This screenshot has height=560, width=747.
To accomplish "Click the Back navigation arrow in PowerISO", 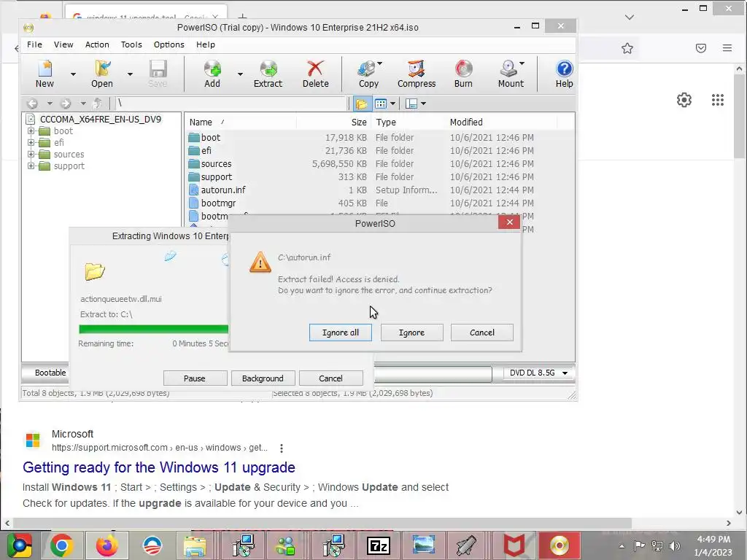I will [x=32, y=104].
